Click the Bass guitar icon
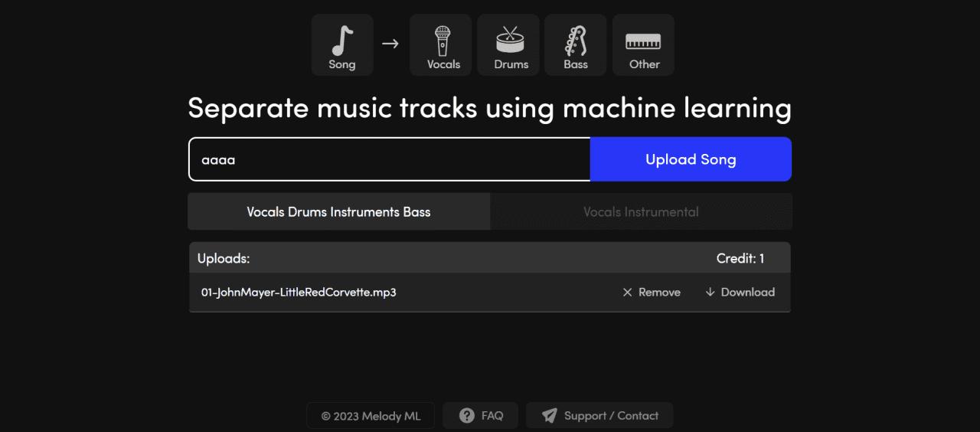980x432 pixels. [576, 41]
